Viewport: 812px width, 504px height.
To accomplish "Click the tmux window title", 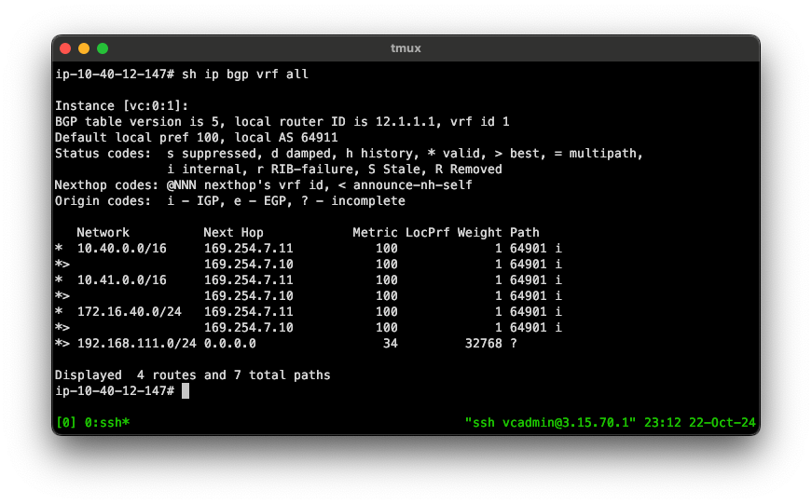I will 406,48.
